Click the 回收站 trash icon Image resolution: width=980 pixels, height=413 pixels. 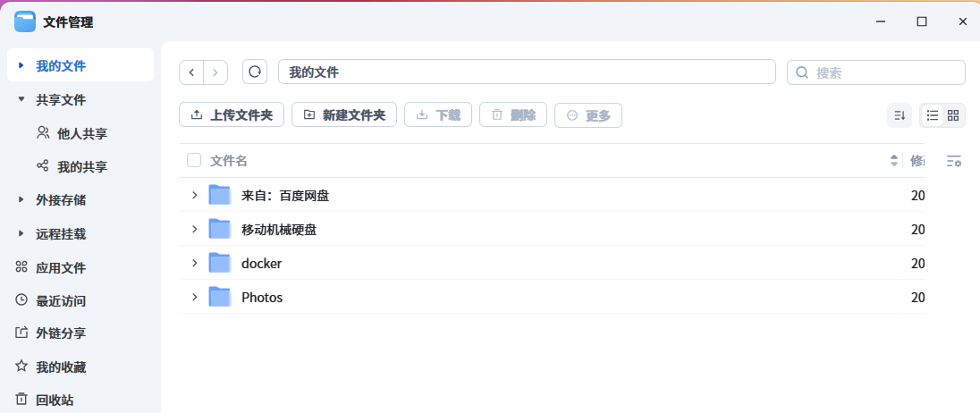coord(21,399)
